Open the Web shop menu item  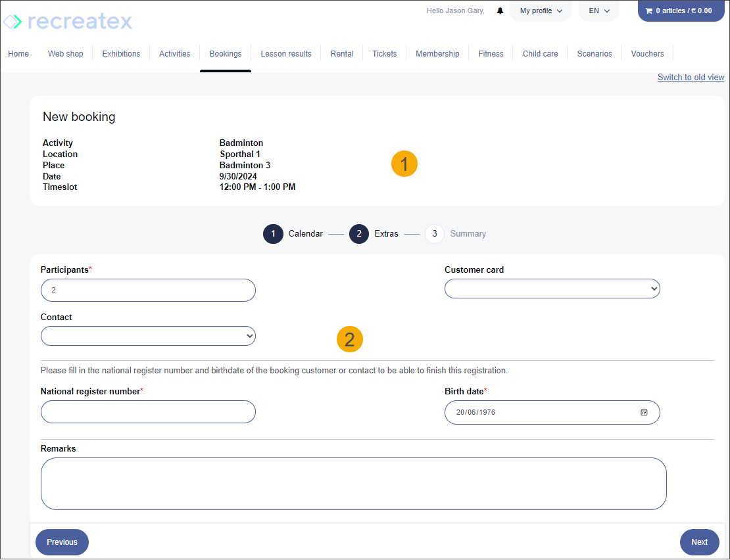tap(66, 54)
